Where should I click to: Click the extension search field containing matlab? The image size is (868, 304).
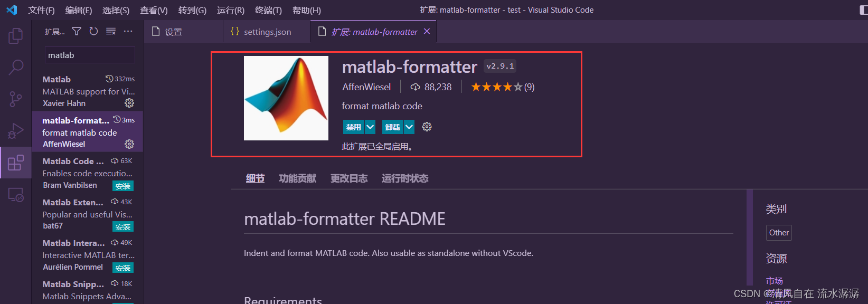point(90,55)
